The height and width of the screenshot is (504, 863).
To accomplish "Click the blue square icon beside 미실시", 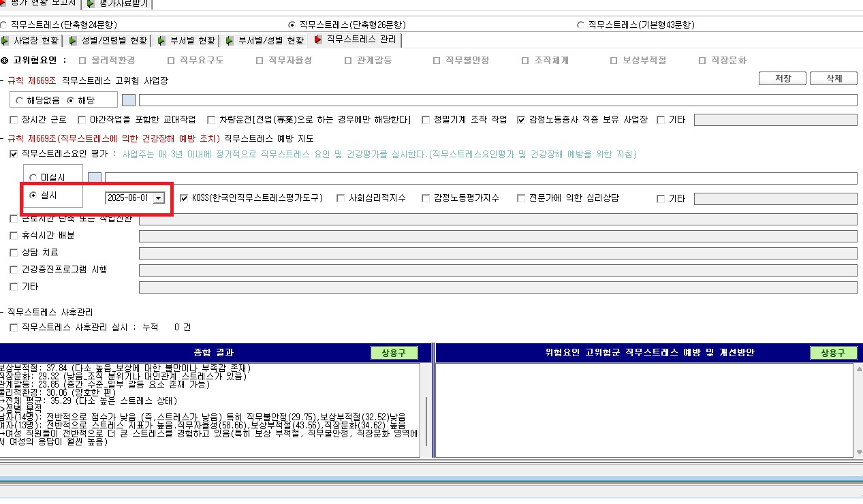I will [95, 178].
